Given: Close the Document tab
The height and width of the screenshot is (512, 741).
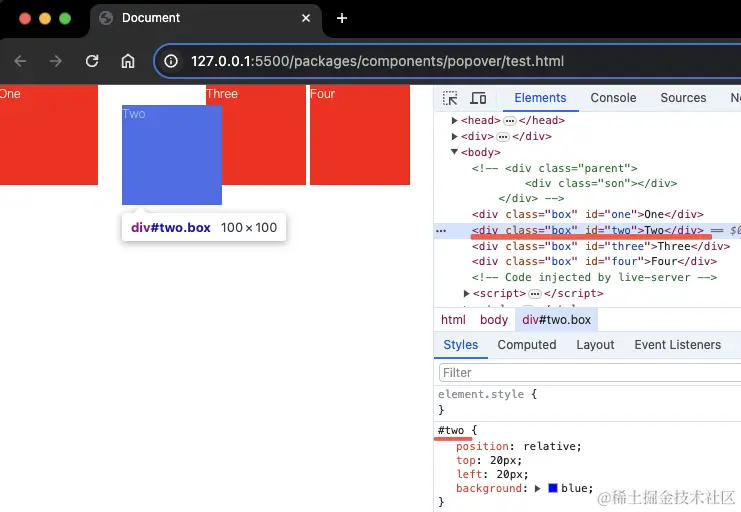Looking at the screenshot, I should click(306, 18).
